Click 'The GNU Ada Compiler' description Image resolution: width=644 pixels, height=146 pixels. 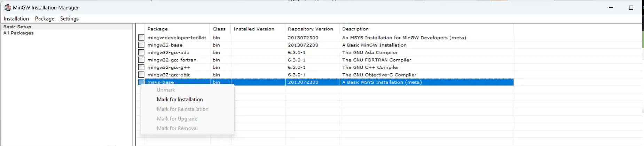370,52
